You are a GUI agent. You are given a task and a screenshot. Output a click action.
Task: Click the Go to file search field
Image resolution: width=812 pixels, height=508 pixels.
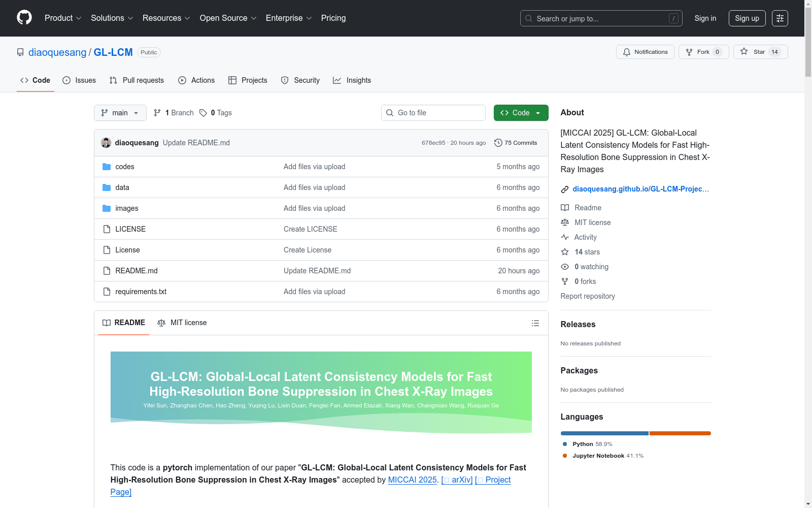tap(433, 113)
